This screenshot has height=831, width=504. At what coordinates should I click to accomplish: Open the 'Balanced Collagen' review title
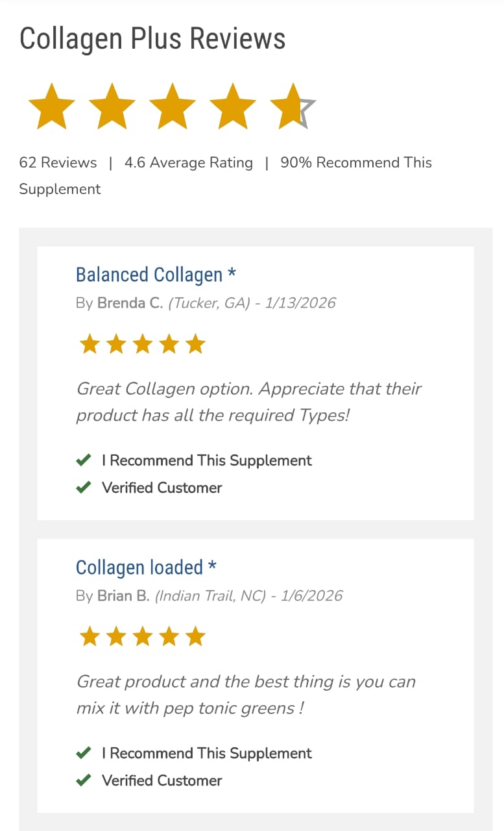(149, 275)
